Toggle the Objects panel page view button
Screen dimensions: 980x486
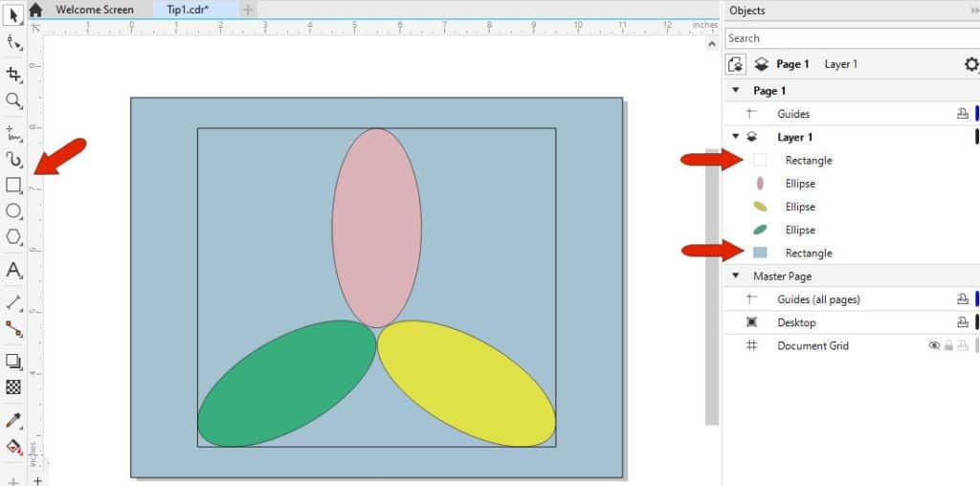(736, 64)
